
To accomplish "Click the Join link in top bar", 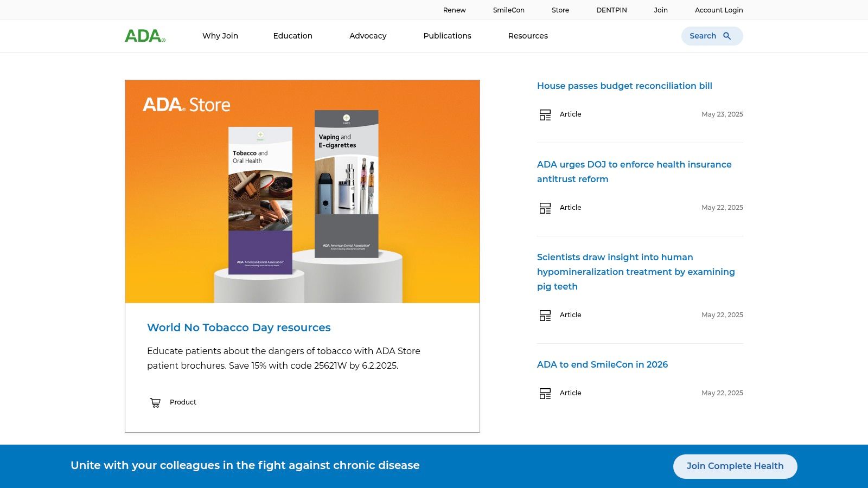I will pyautogui.click(x=661, y=10).
